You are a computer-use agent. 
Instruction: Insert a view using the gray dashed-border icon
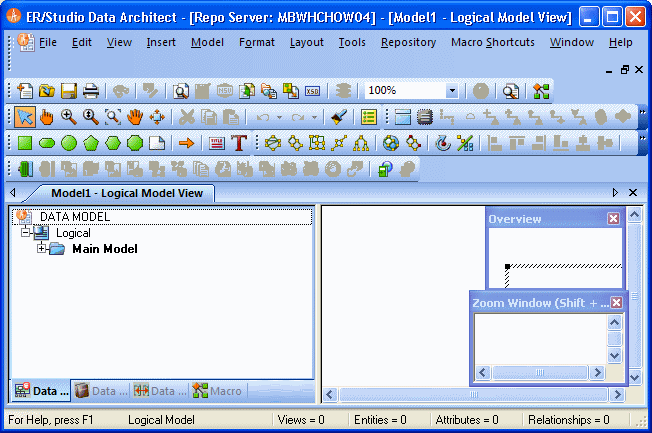[425, 117]
